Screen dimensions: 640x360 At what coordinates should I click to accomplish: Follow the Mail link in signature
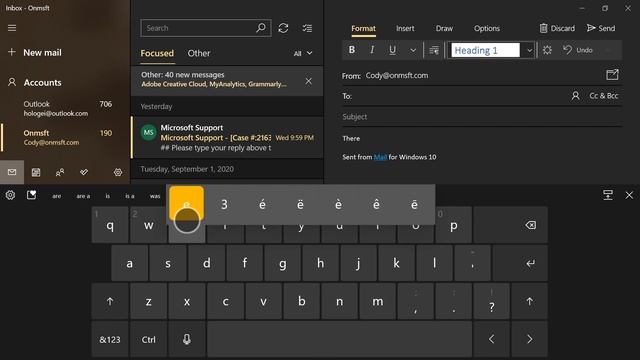click(x=380, y=157)
